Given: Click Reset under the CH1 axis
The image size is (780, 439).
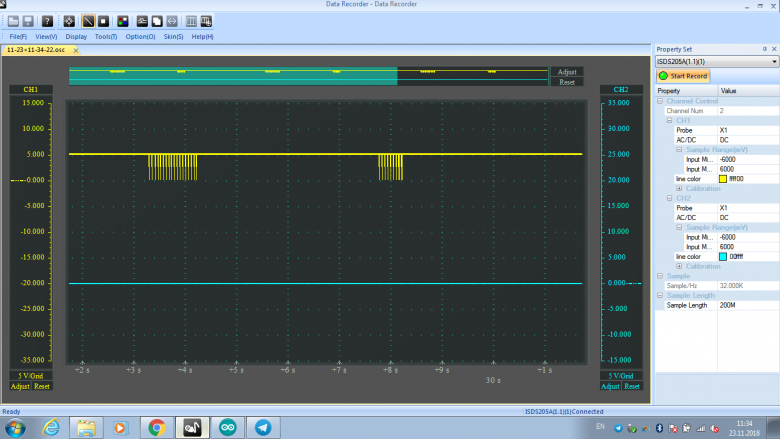Looking at the screenshot, I should (x=42, y=386).
